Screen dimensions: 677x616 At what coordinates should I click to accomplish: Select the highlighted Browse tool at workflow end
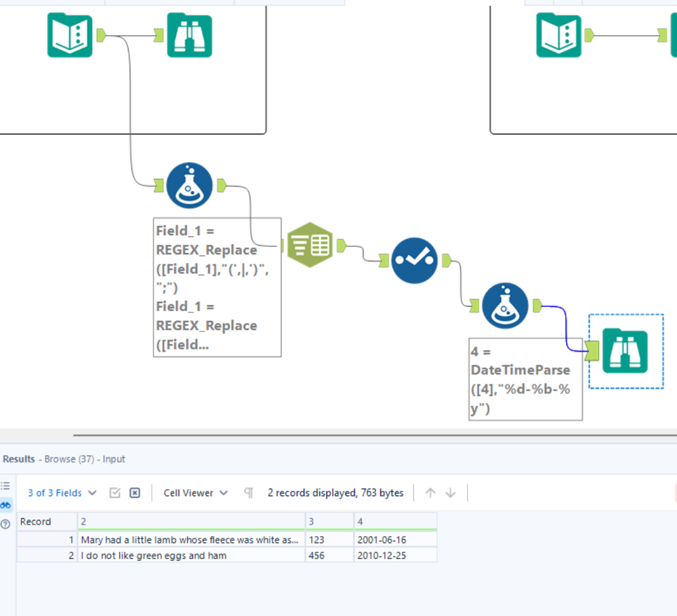coord(625,351)
